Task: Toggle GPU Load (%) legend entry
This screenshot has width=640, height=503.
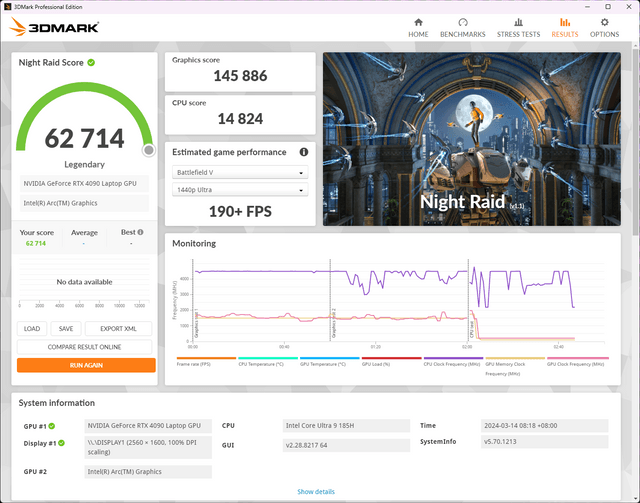Action: pos(391,361)
